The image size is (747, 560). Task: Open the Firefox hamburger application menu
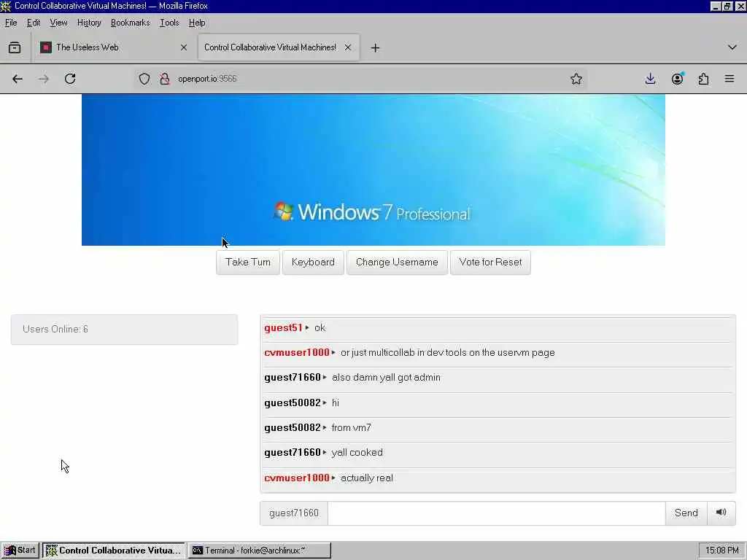[729, 79]
